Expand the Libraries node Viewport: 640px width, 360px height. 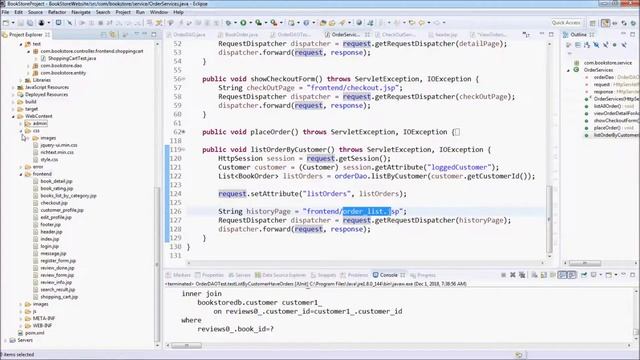click(21, 80)
